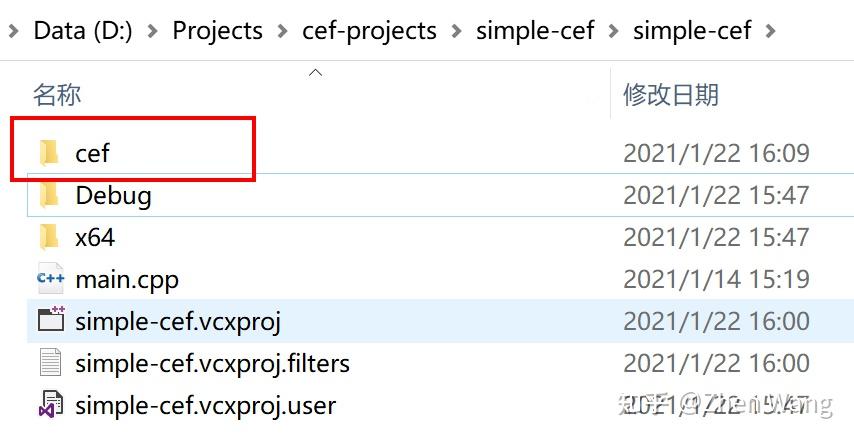Click the sort direction arrow above columns
854x442 pixels.
[315, 72]
